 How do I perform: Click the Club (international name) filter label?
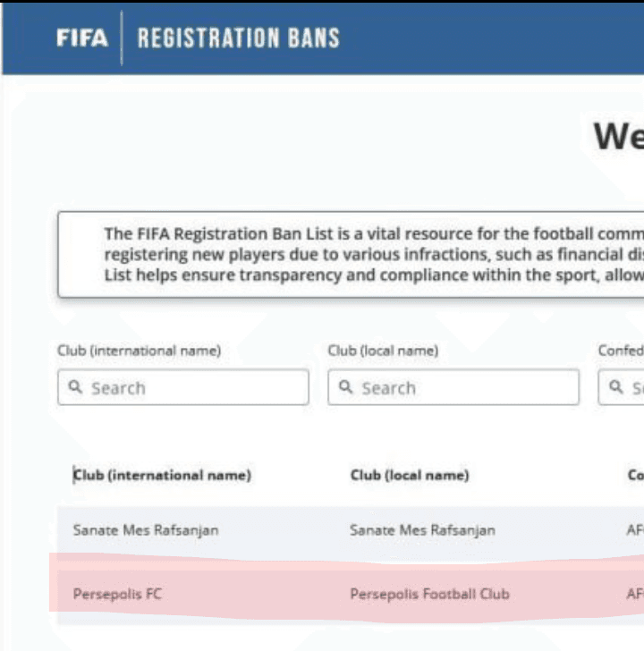140,351
